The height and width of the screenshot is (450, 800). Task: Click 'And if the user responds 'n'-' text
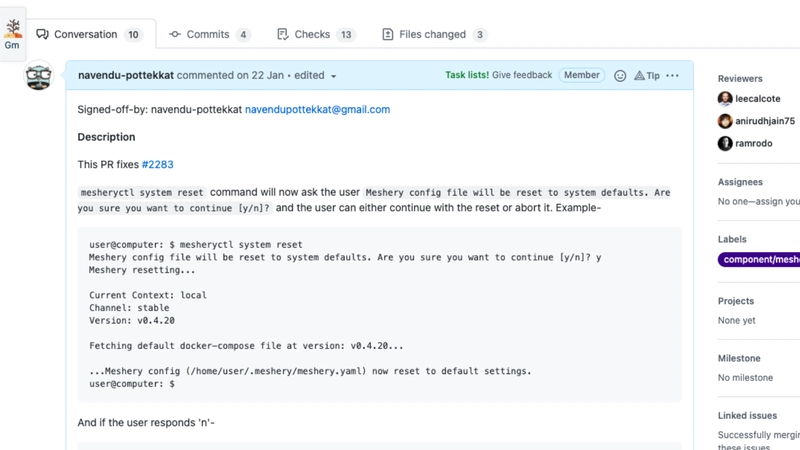[146, 422]
